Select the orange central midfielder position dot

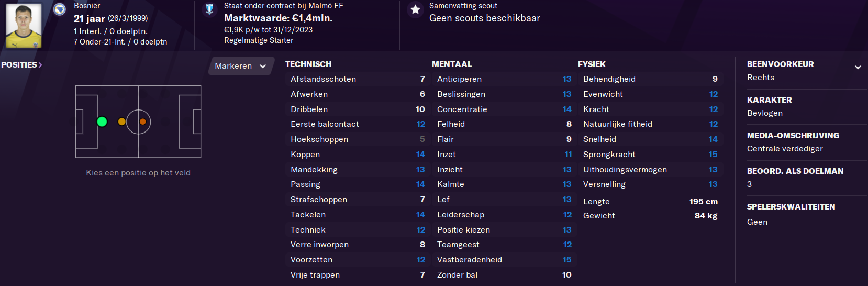(x=143, y=122)
